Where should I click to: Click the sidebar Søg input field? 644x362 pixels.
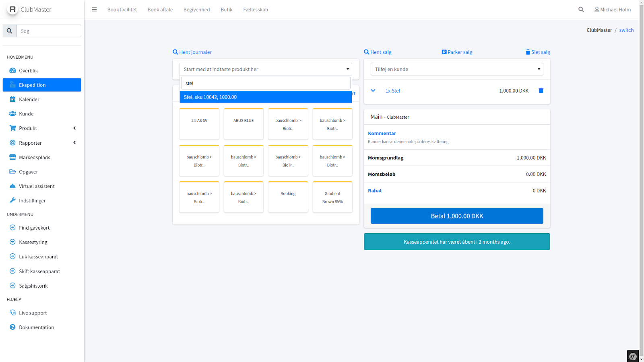coord(49,31)
